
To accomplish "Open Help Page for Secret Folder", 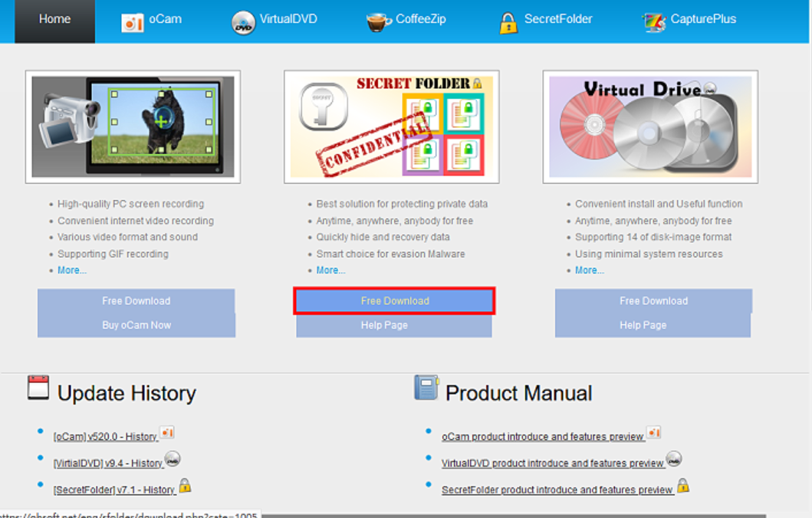I will [394, 326].
